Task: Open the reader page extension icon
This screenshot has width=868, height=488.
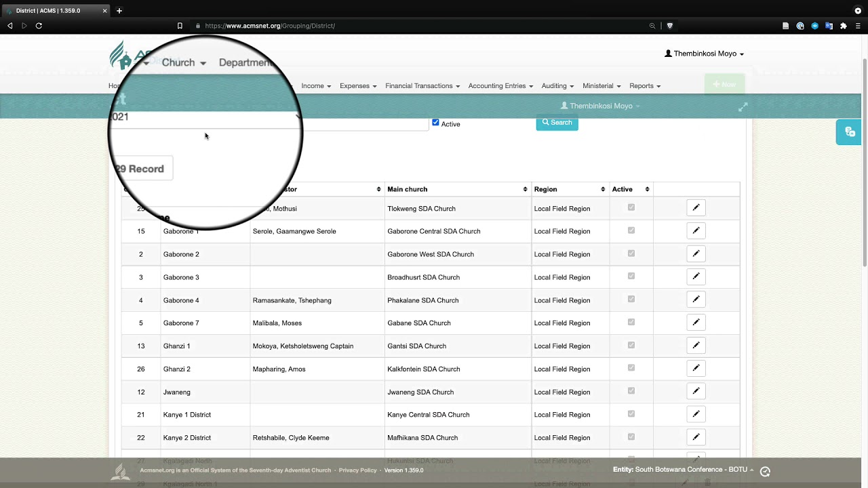Action: point(785,26)
